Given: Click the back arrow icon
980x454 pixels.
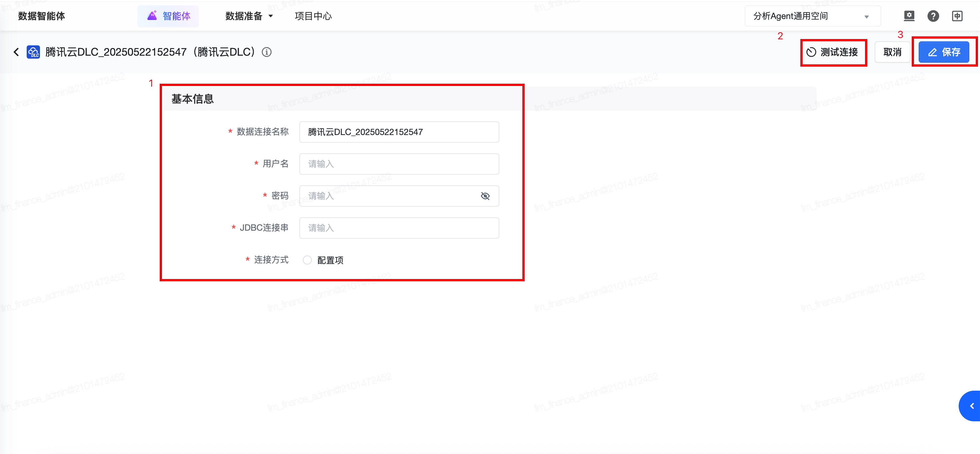Looking at the screenshot, I should [x=16, y=52].
